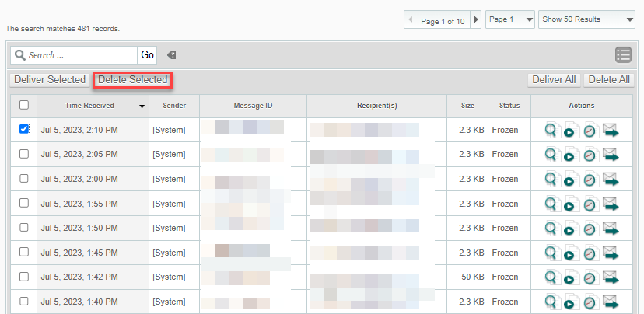Screen dimensions: 644x314
Task: Click the magnifier view icon in the 1:50 PM row
Action: point(553,229)
